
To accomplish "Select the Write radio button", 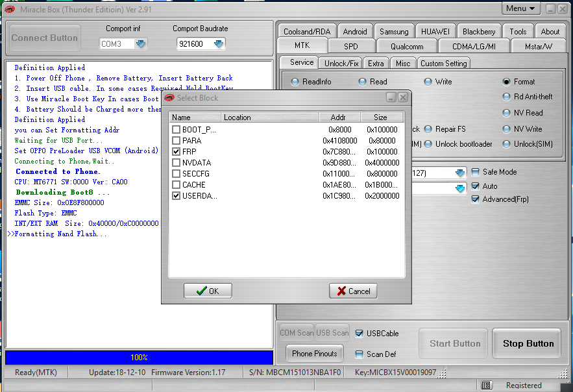I will tap(428, 82).
